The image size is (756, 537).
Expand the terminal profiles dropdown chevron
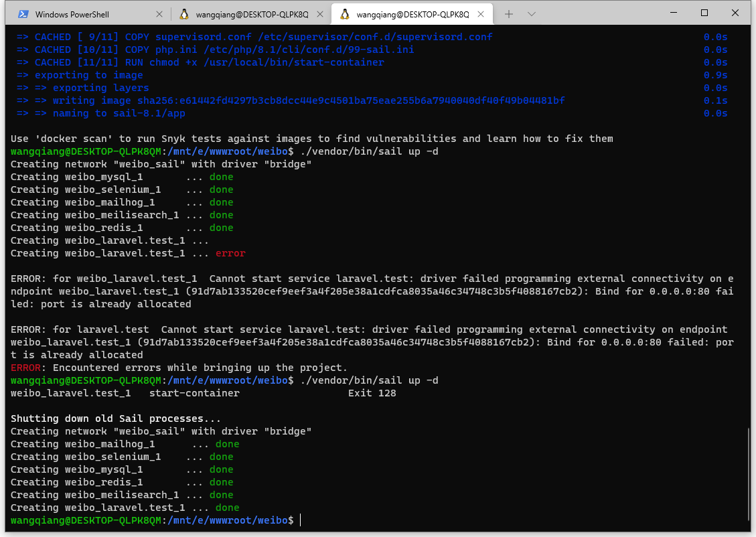click(532, 14)
